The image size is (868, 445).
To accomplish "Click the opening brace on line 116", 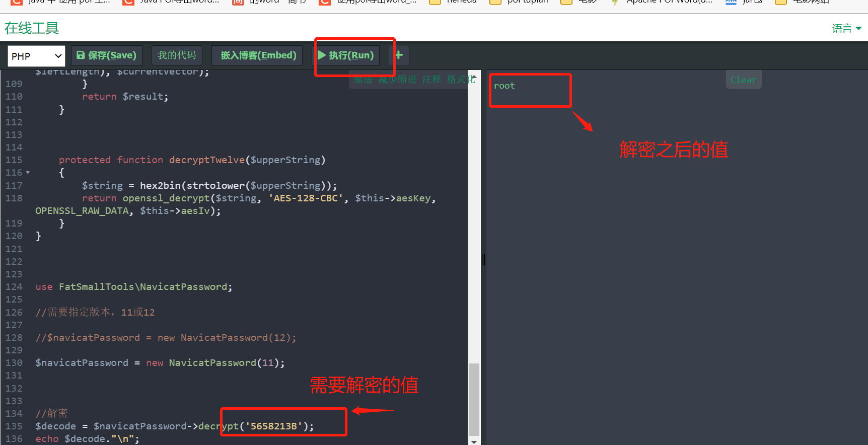I will click(x=61, y=173).
